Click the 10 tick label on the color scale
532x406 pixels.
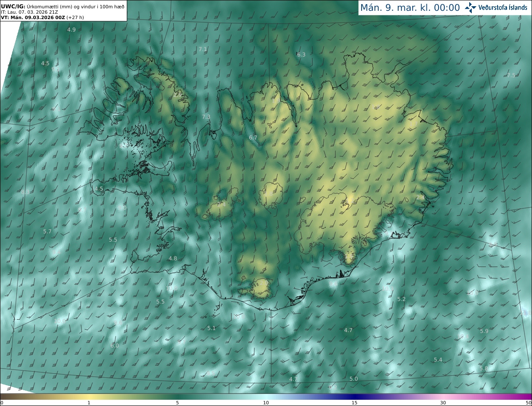(x=266, y=403)
